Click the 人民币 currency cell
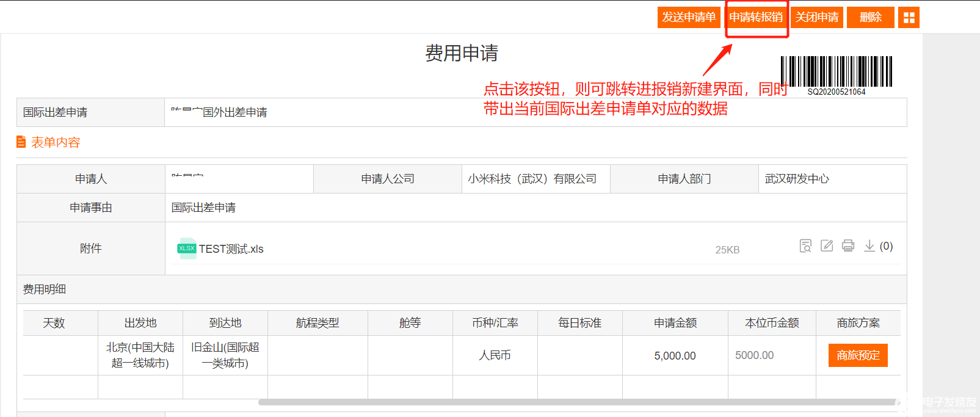Image resolution: width=980 pixels, height=417 pixels. pyautogui.click(x=495, y=355)
